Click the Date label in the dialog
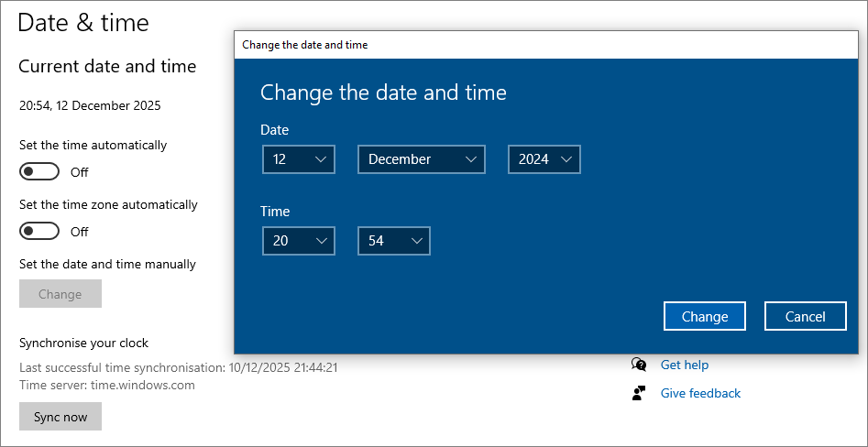Image resolution: width=868 pixels, height=447 pixels. pyautogui.click(x=275, y=130)
